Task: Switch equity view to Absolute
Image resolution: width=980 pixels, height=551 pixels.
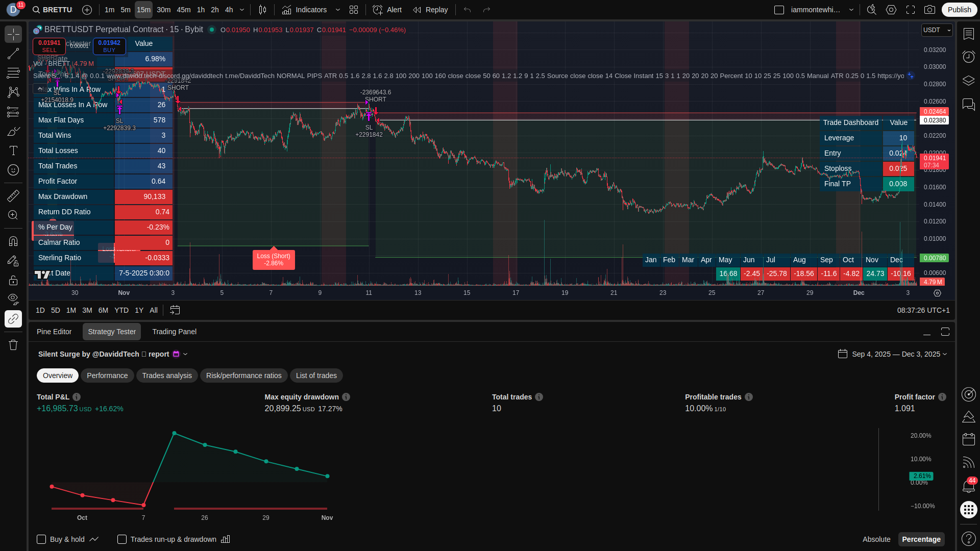Action: (x=876, y=539)
